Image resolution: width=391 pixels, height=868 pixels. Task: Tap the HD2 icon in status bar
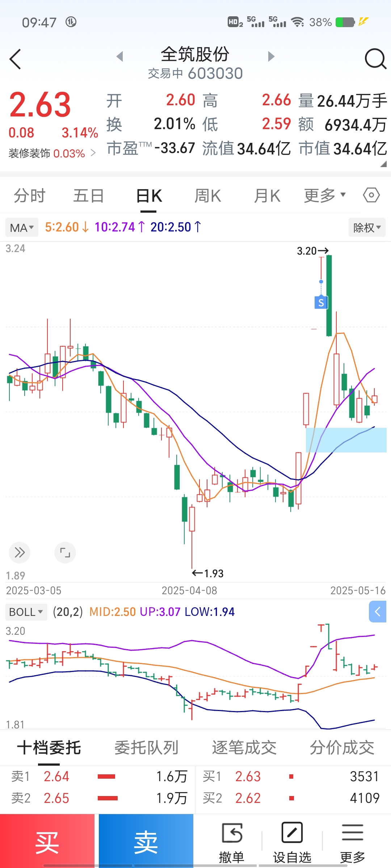(235, 22)
